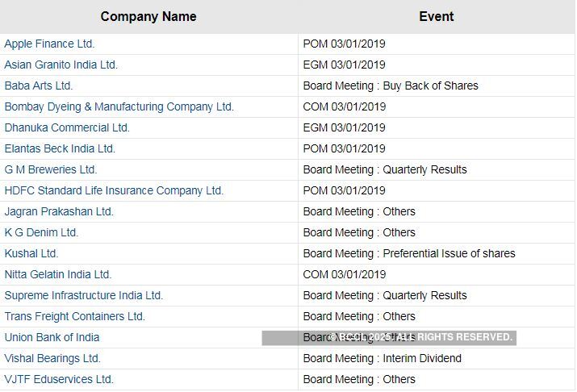Screen dimensions: 577x392
Task: Select Bombay Dyeing & Manufacturing Company Ltd.
Action: [x=119, y=106]
